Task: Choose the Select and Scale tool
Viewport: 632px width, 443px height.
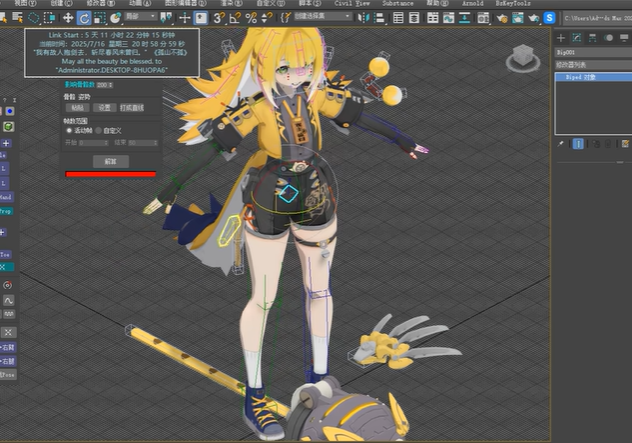Action: pos(99,18)
